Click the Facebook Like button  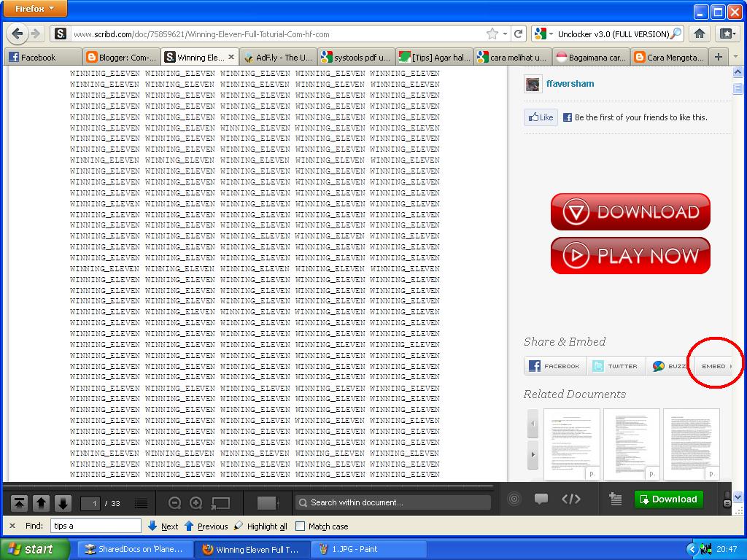(x=541, y=117)
